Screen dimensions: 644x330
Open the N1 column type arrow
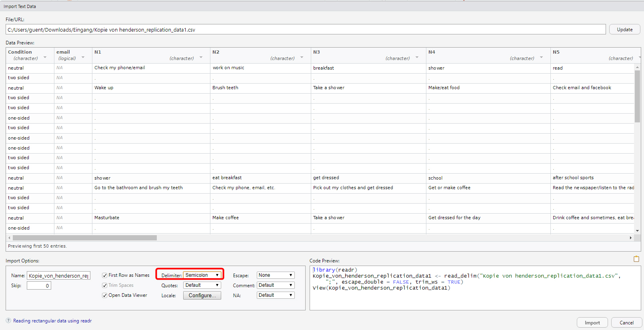(201, 58)
